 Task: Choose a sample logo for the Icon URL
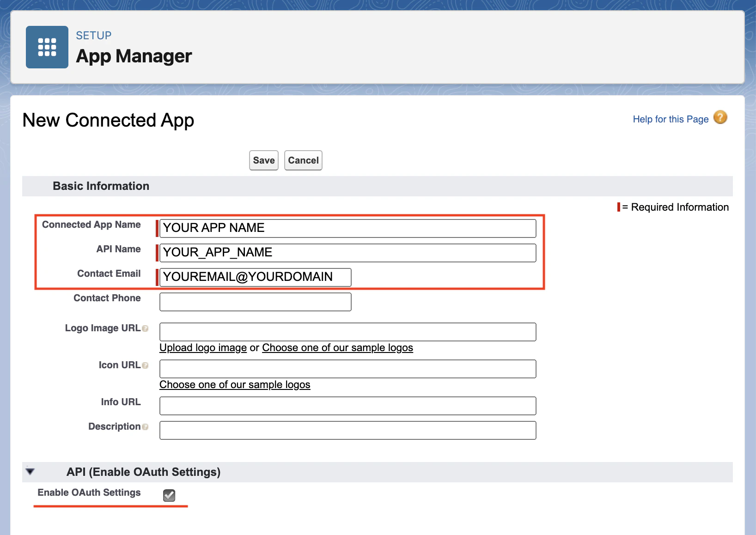[235, 384]
